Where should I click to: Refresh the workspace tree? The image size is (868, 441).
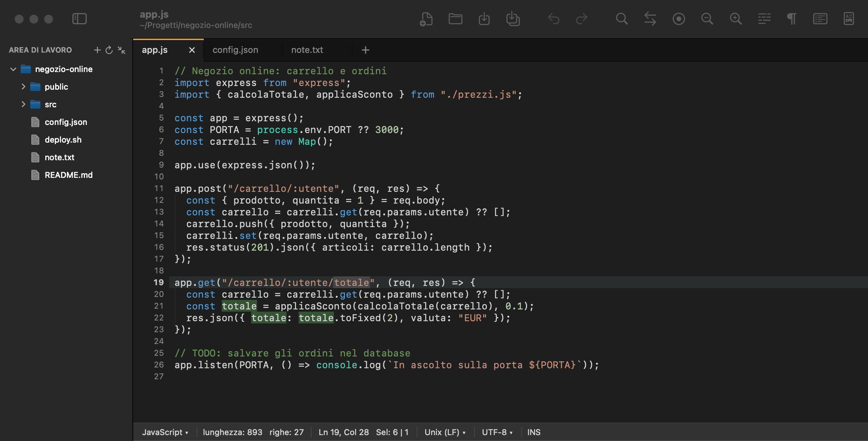109,50
